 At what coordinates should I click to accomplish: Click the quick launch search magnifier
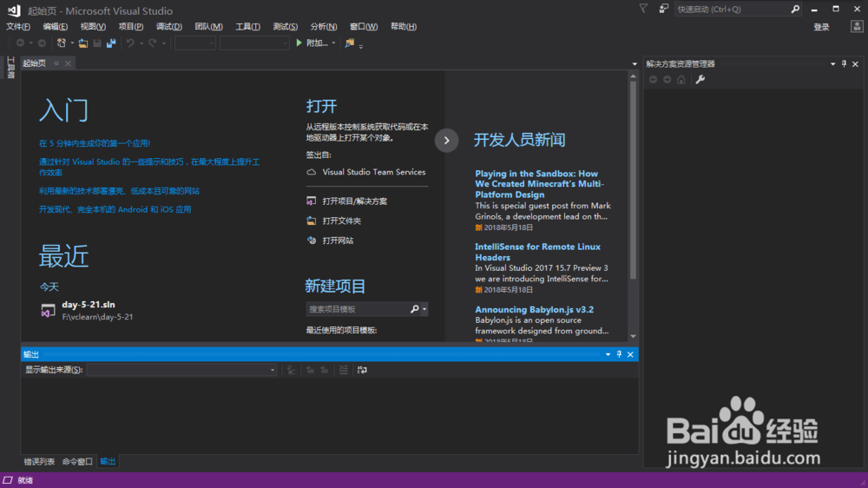(x=795, y=9)
